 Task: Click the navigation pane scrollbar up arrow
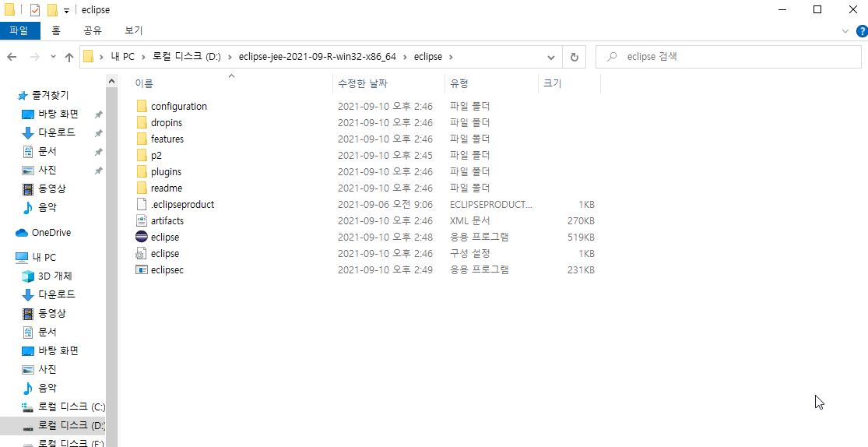tap(112, 81)
